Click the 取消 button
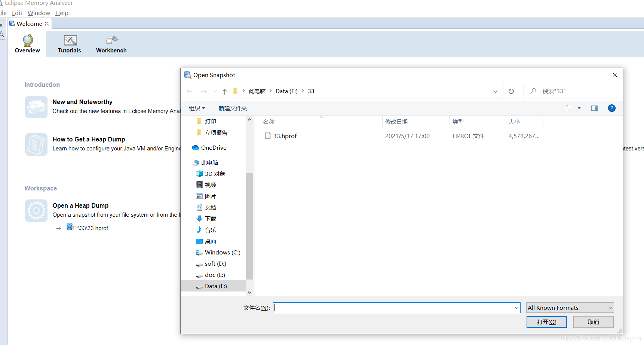 [x=593, y=322]
